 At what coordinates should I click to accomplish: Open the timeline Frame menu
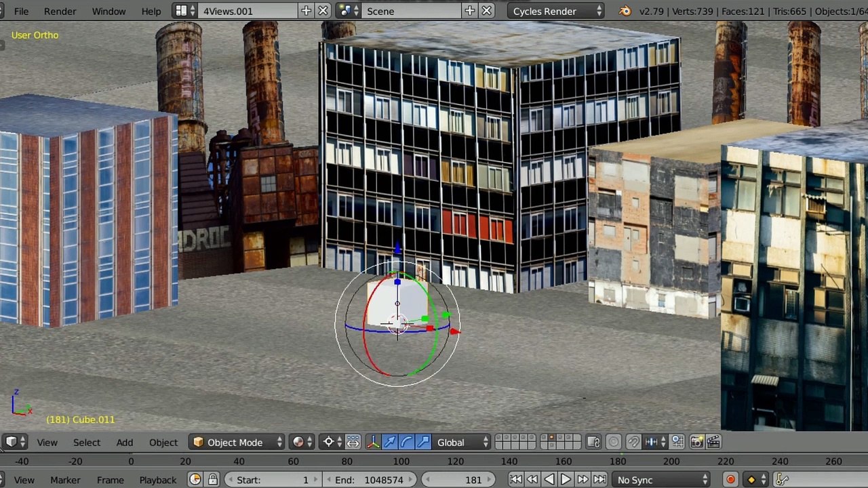click(x=110, y=480)
